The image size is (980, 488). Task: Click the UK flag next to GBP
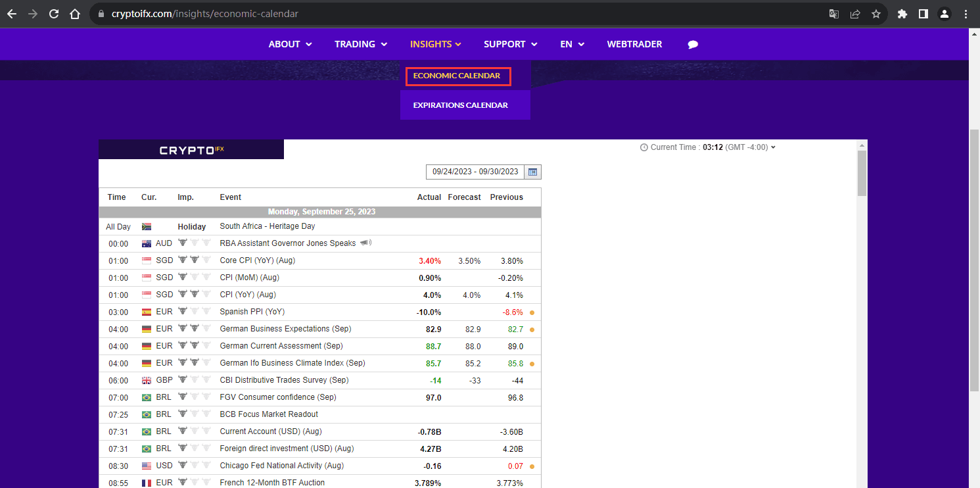(147, 380)
